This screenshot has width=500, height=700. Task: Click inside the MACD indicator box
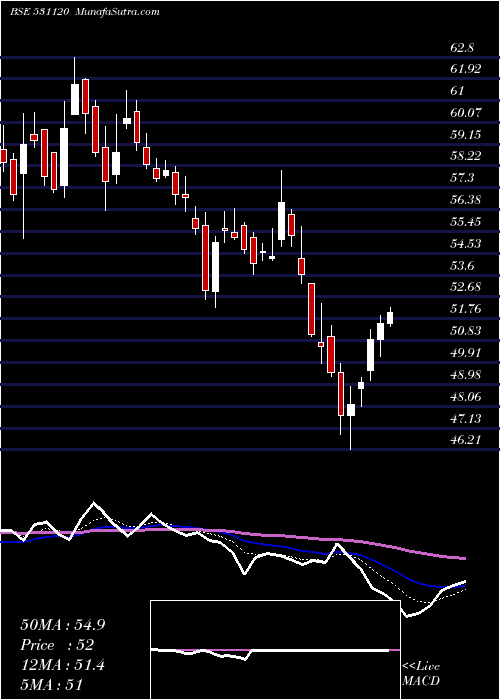(x=275, y=650)
